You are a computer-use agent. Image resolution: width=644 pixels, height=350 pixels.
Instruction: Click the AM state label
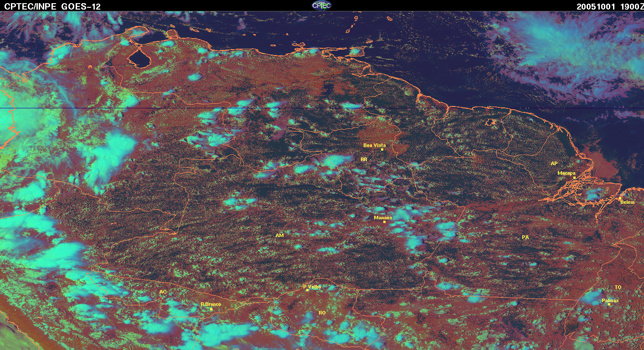[279, 235]
